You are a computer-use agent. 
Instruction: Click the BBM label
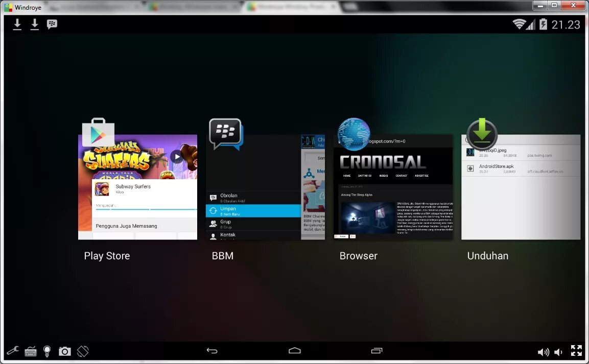[223, 256]
